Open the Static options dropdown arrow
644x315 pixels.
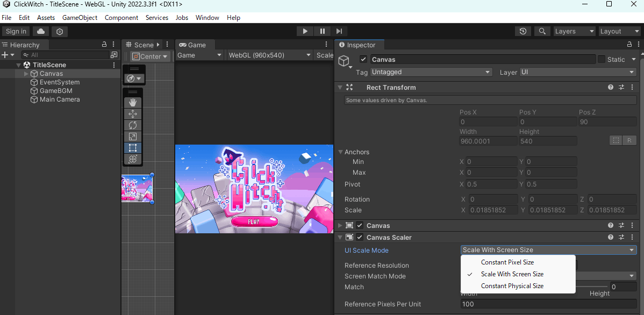[x=633, y=60]
